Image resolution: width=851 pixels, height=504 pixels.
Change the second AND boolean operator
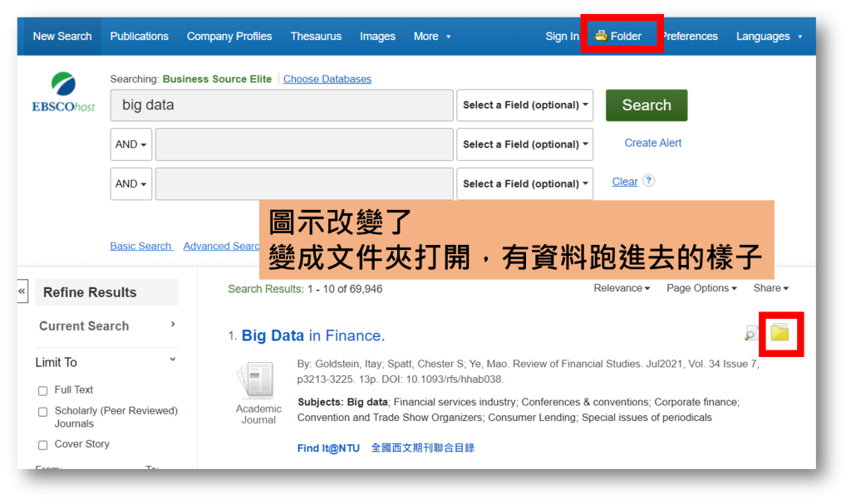click(x=130, y=183)
